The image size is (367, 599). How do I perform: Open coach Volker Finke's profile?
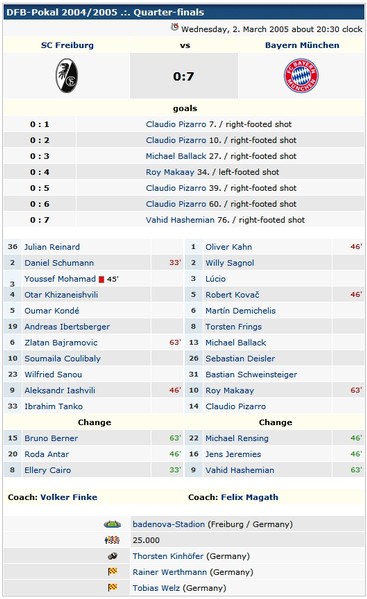point(69,497)
